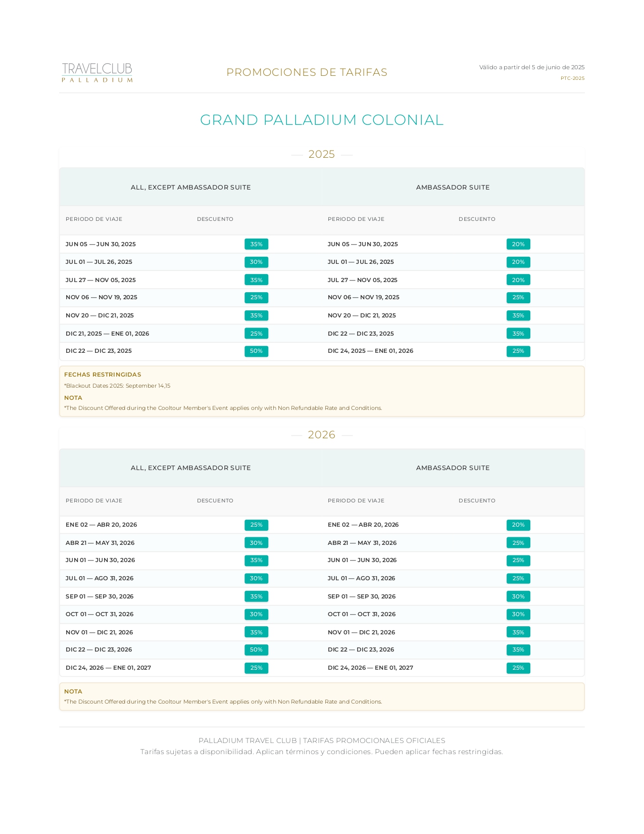The height and width of the screenshot is (834, 644).
Task: Click 'PERIODO DE VIAJE' under 2025 Ambassador Suite
Action: [356, 219]
